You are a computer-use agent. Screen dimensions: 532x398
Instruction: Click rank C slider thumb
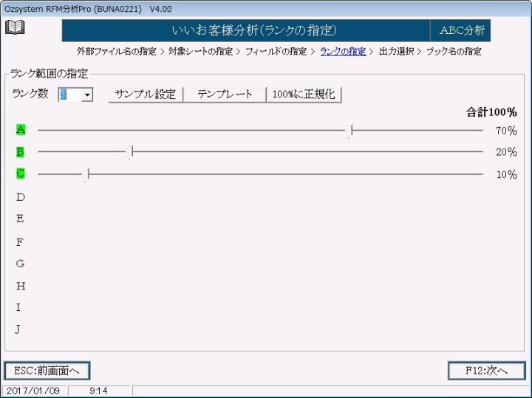86,174
